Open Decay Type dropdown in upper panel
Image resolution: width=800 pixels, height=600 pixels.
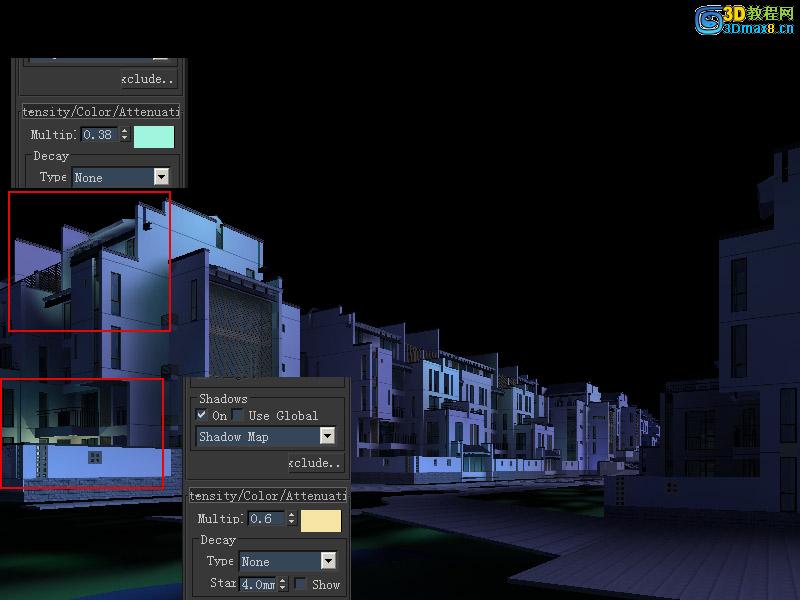[x=120, y=177]
